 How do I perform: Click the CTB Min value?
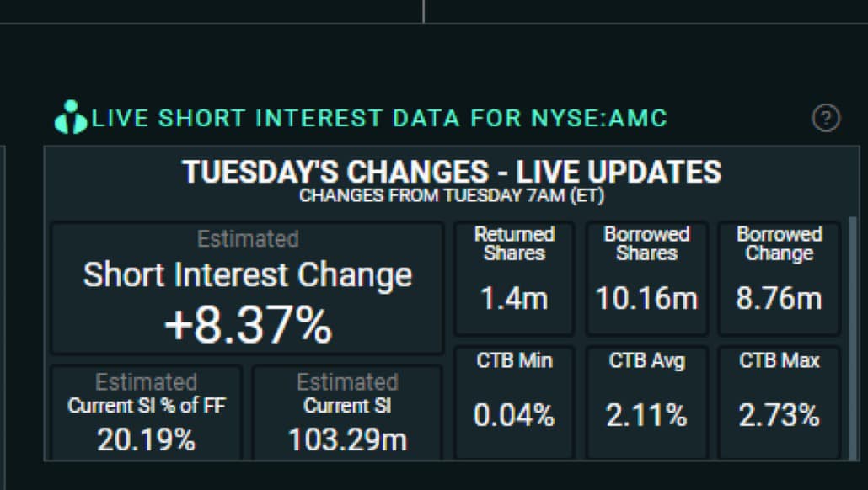click(513, 414)
